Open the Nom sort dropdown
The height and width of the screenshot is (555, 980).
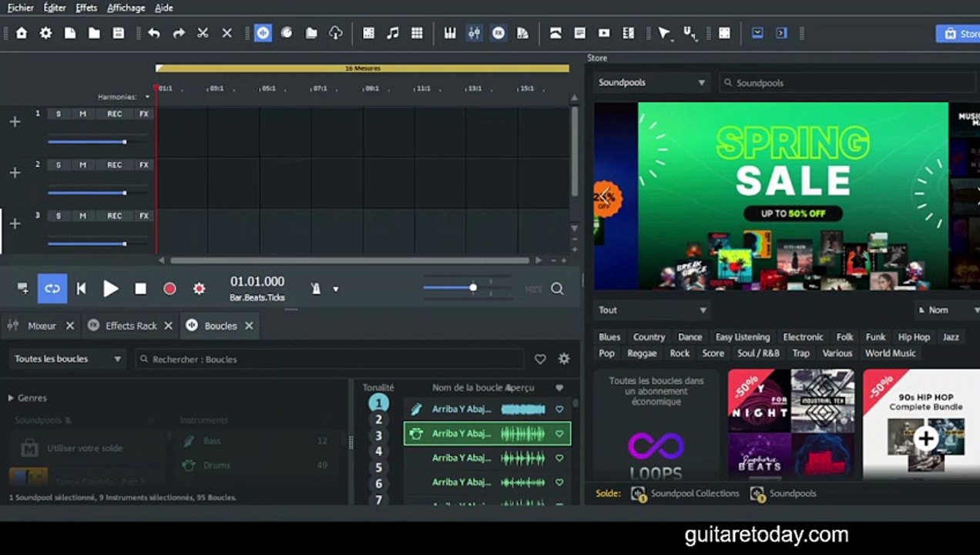[x=946, y=310]
